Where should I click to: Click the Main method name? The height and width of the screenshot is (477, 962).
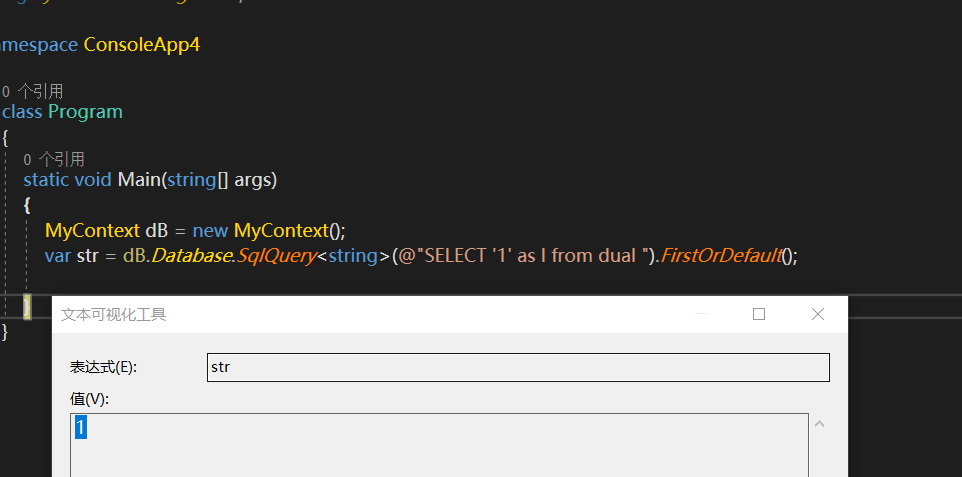[x=140, y=180]
